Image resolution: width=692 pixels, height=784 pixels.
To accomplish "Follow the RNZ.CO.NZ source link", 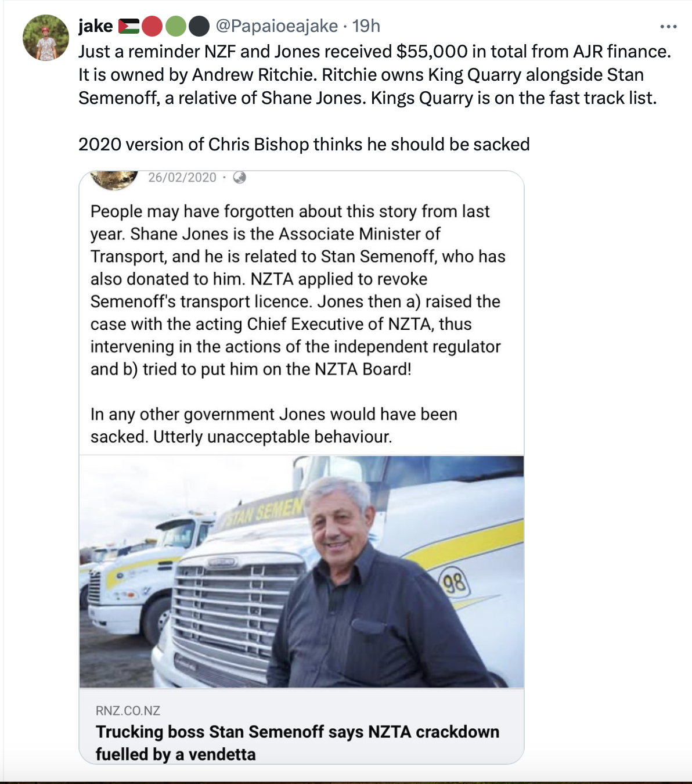I will (x=128, y=711).
